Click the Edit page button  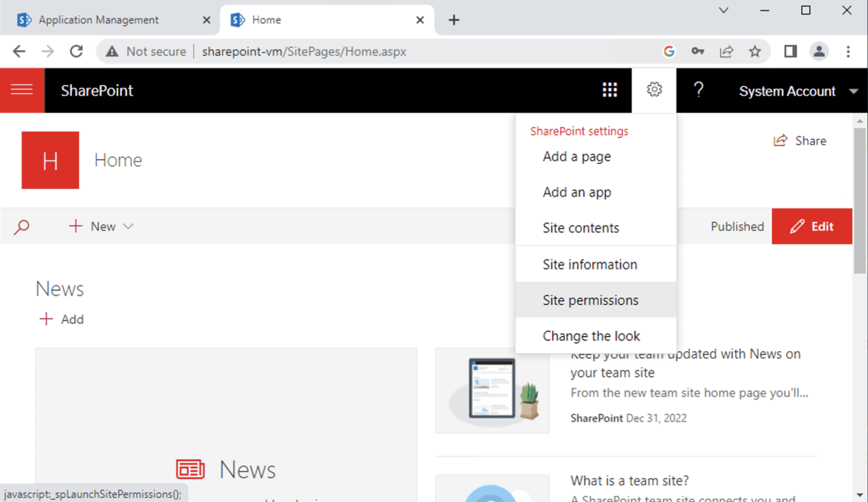[812, 226]
